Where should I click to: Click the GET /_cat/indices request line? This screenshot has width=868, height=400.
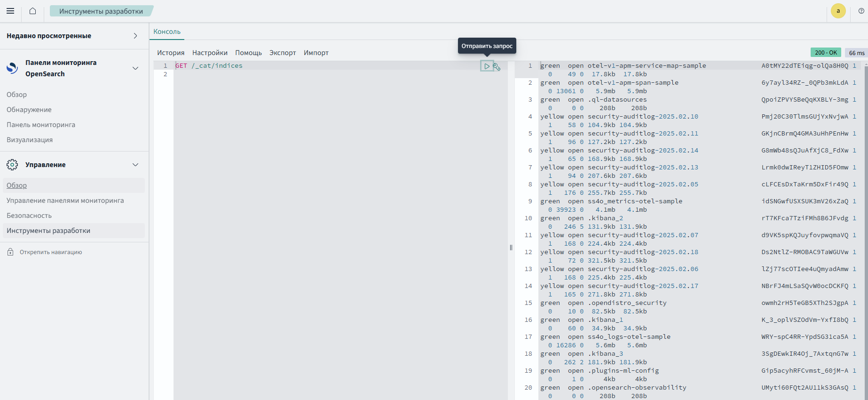pyautogui.click(x=209, y=66)
